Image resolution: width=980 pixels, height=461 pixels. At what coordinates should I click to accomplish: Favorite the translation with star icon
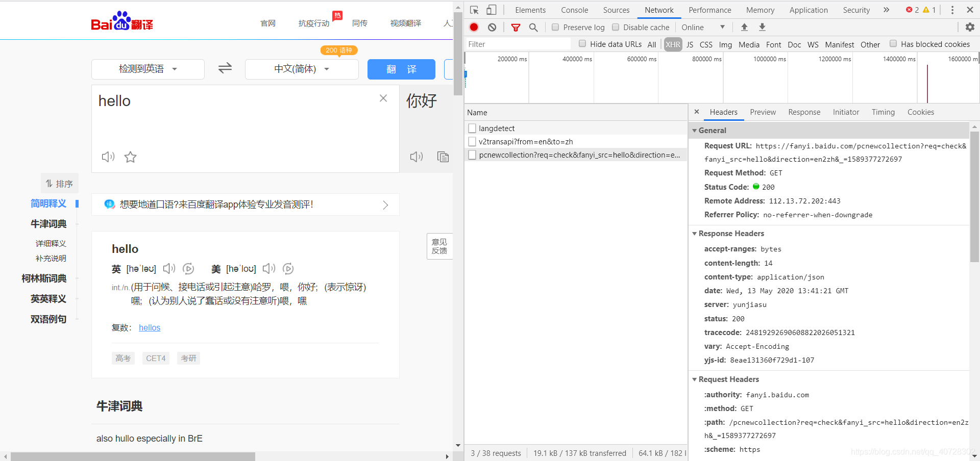tap(131, 157)
